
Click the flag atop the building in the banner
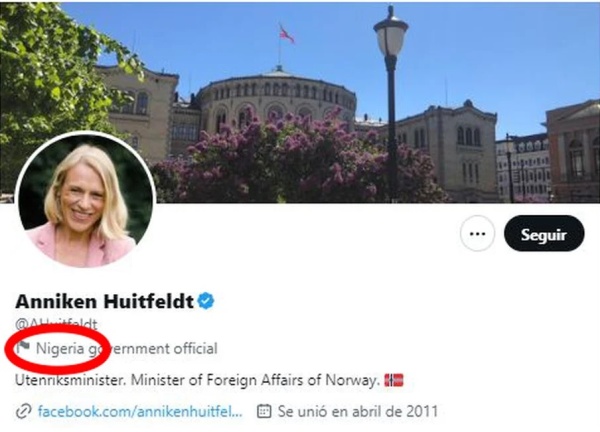coord(286,34)
